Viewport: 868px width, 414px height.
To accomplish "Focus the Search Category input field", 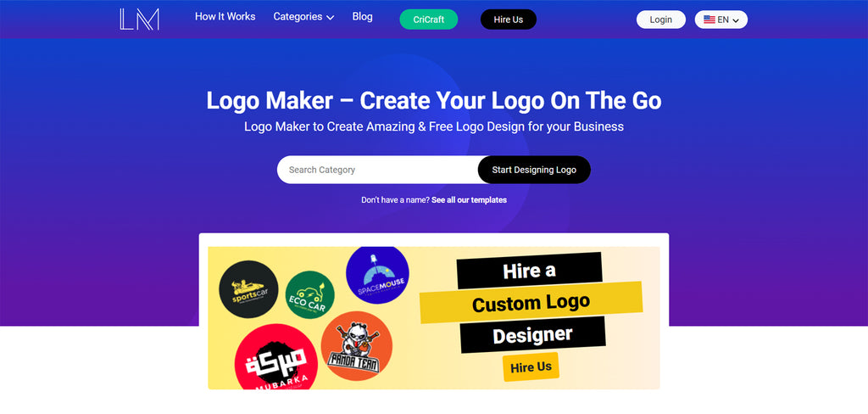I will click(x=377, y=170).
